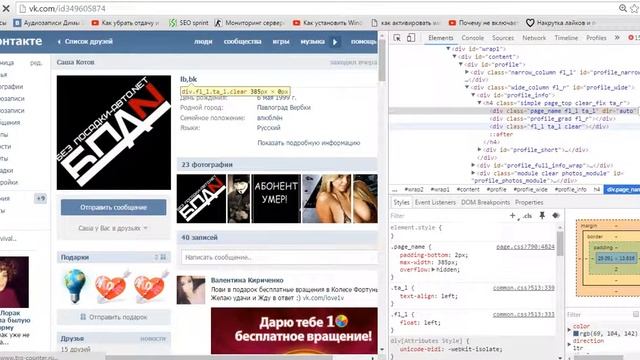Open the Event Listeners pane tab
The width and height of the screenshot is (640, 360).
(x=435, y=202)
